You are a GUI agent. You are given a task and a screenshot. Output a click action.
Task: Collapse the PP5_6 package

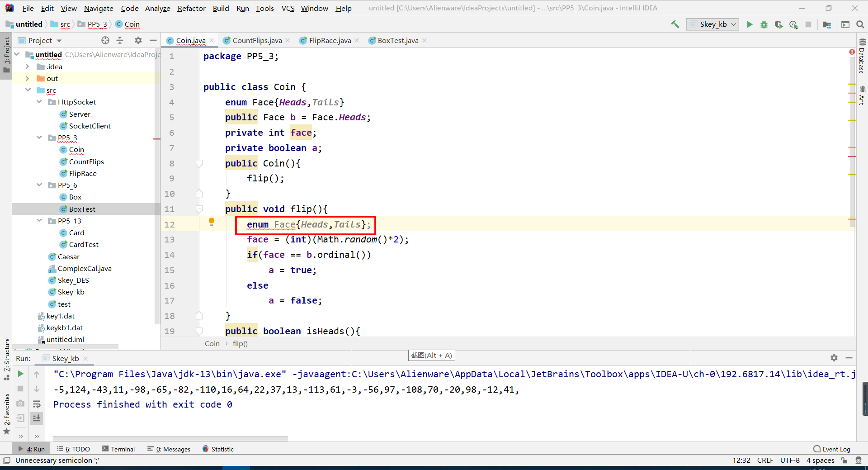click(x=39, y=185)
